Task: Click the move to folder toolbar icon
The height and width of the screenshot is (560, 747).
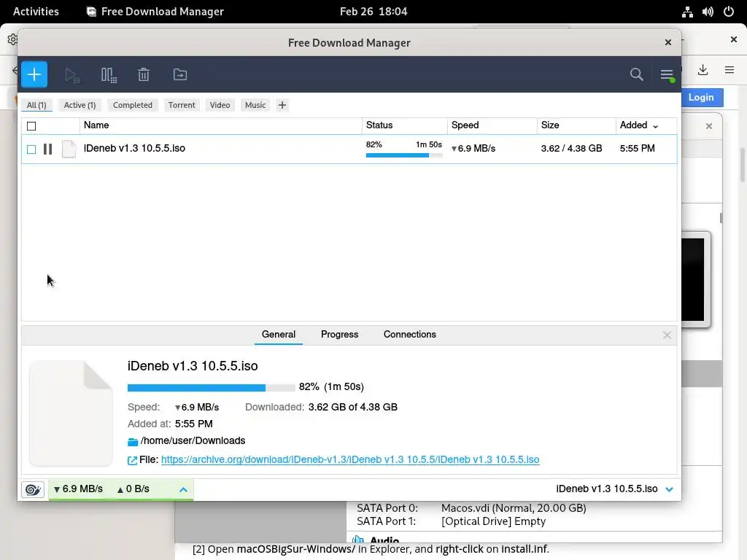Action: 179,74
